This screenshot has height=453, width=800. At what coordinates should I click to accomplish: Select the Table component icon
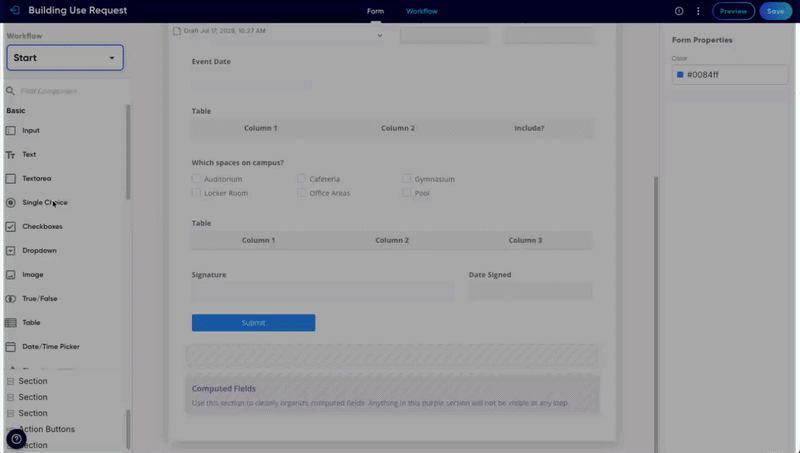click(11, 322)
